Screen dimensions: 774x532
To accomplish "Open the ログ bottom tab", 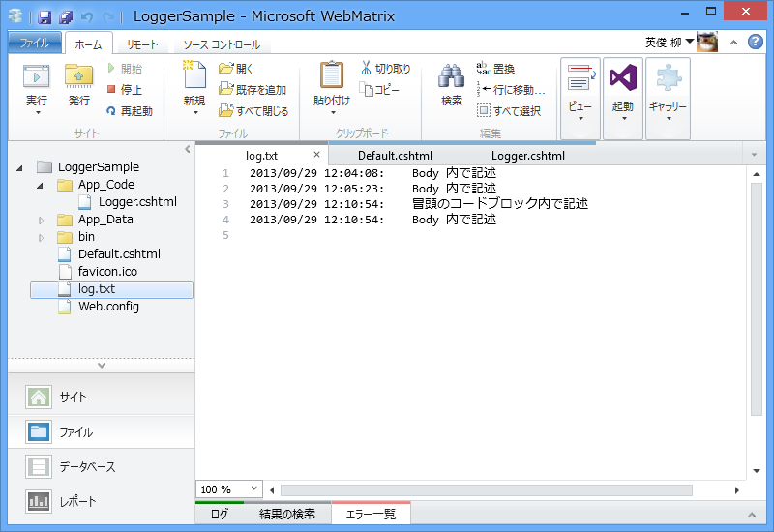I will [x=220, y=515].
